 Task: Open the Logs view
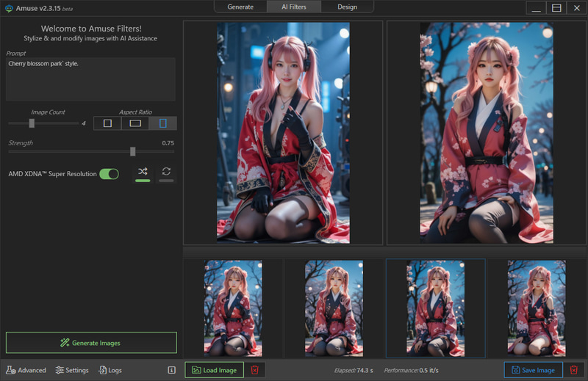tap(110, 370)
